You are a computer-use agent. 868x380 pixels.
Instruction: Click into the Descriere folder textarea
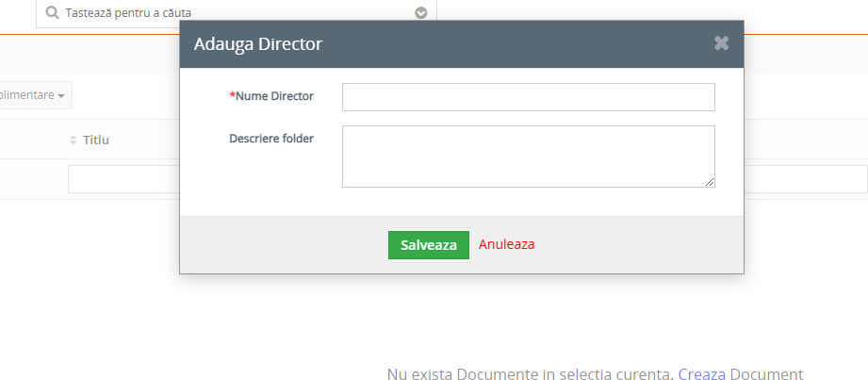(x=528, y=157)
